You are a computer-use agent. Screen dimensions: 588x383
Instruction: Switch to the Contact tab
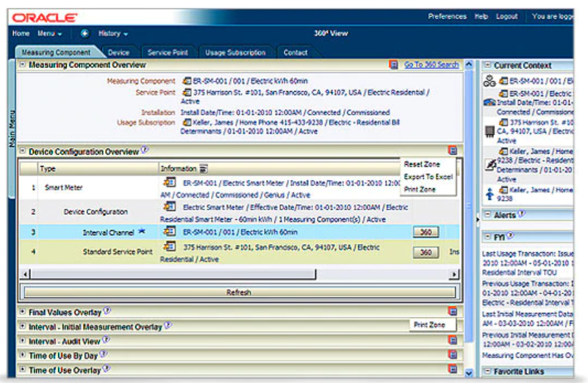(x=295, y=52)
